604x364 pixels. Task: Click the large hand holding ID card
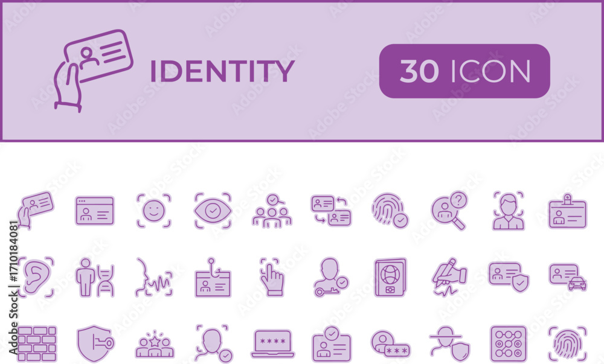[94, 71]
